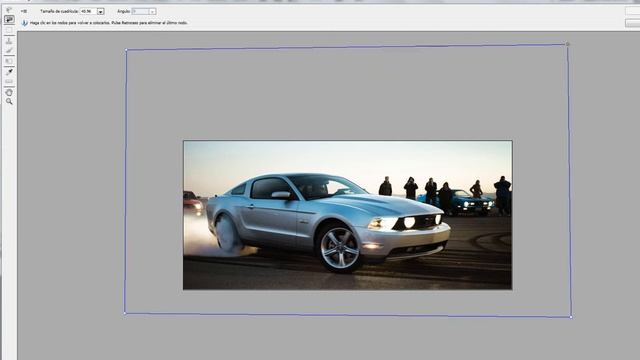Click the grid size value field
This screenshot has height=360, width=640.
89,11
